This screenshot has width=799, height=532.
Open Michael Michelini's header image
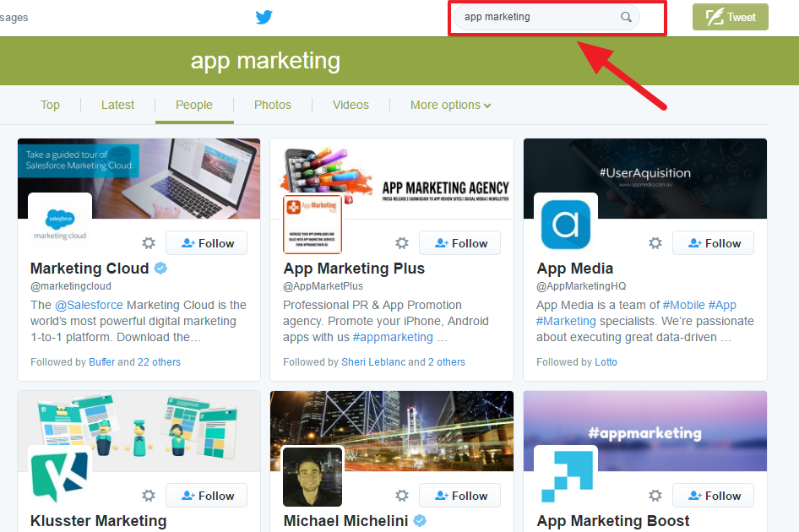click(x=422, y=414)
